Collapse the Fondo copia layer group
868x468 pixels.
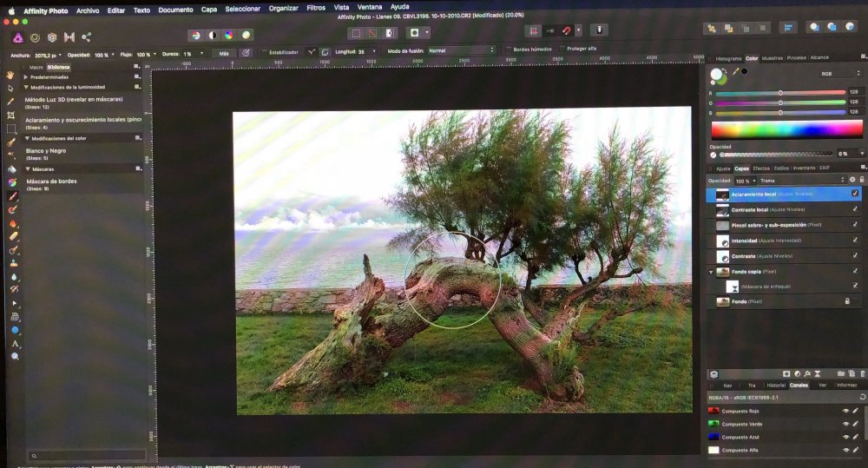click(x=711, y=272)
